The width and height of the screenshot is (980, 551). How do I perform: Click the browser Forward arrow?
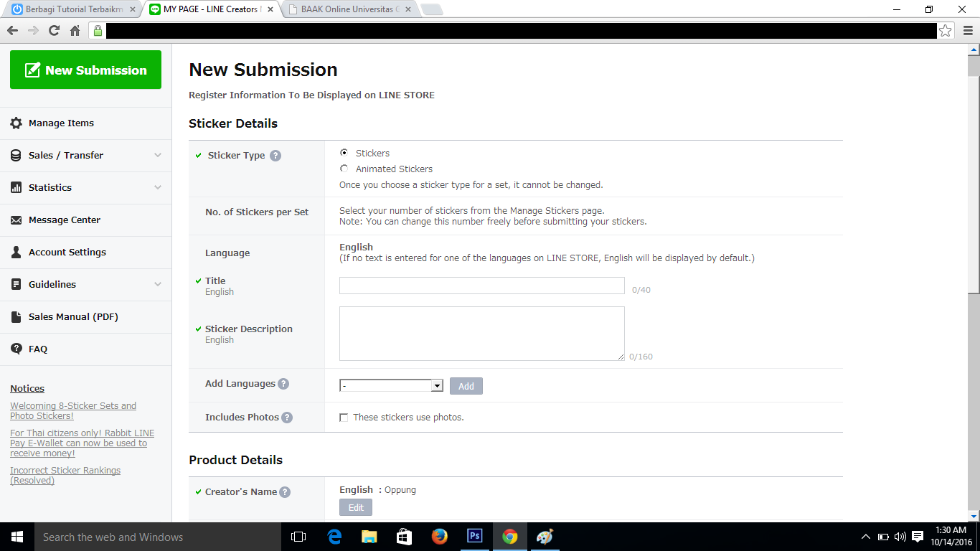tap(33, 30)
